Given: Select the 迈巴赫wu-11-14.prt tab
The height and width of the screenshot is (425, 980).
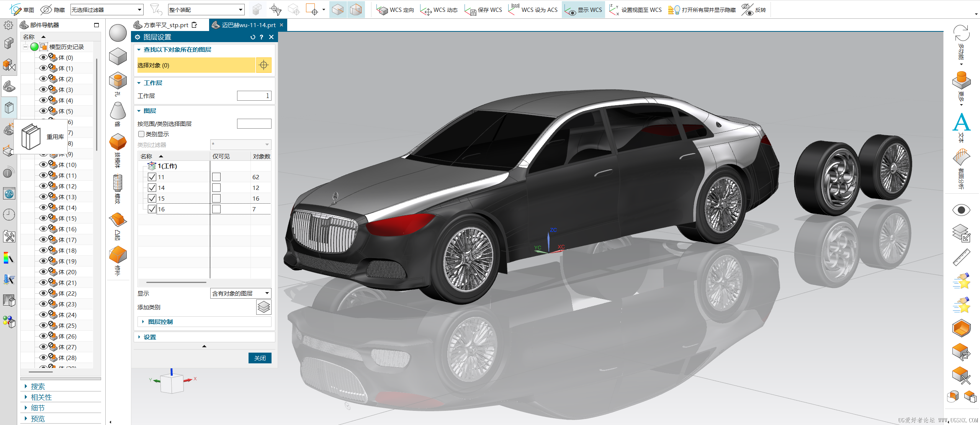Looking at the screenshot, I should [248, 25].
